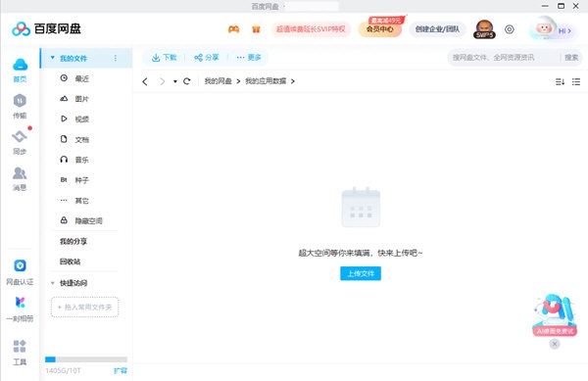Screen dimensions: 588x381
Task: Open 回收站 recycle bin
Action: pos(71,262)
